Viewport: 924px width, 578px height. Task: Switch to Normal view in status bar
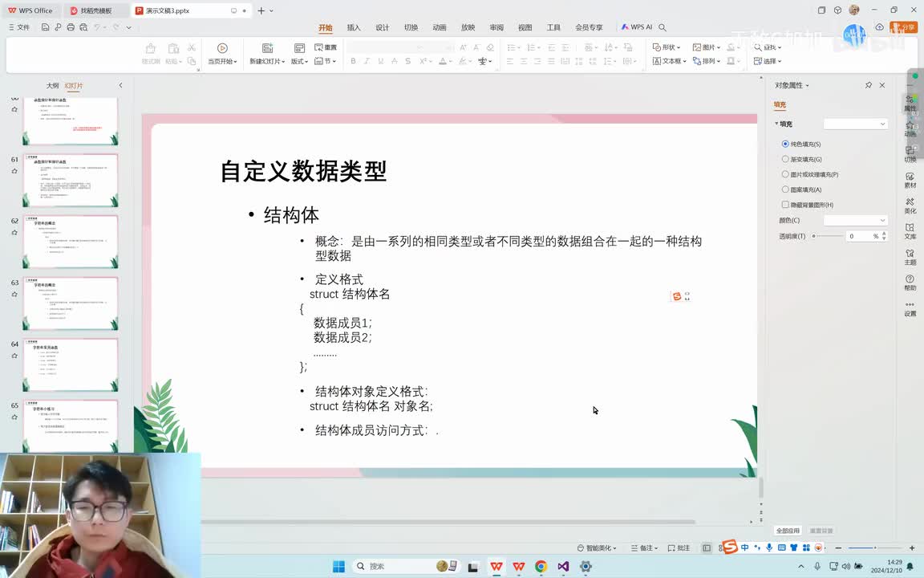[707, 548]
